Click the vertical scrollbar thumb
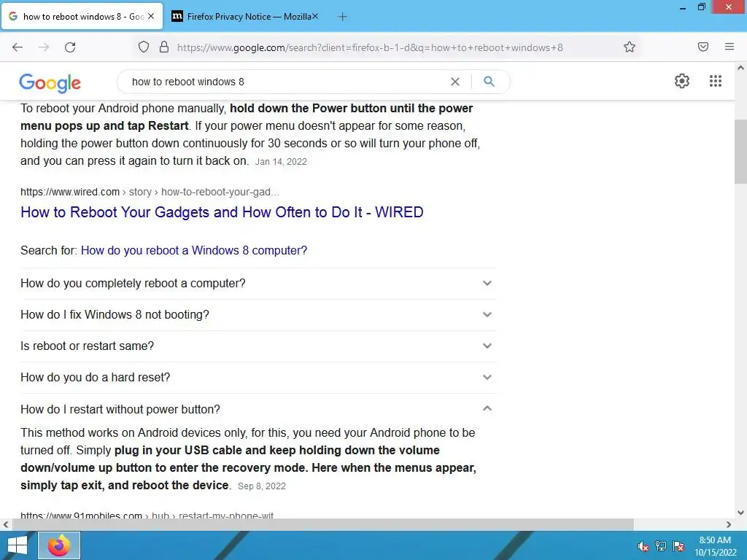Image resolution: width=747 pixels, height=560 pixels. [740, 152]
